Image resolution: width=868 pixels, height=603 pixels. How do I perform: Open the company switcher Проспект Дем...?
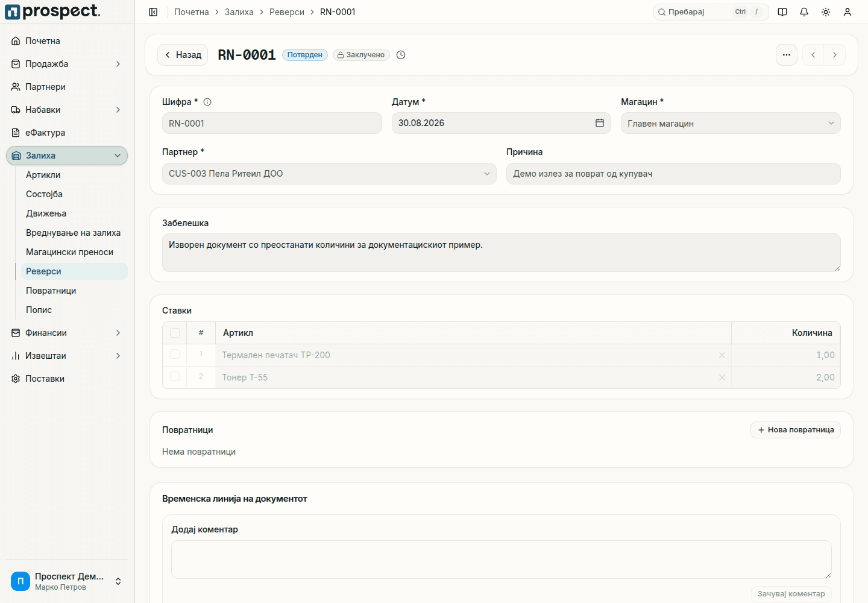tap(67, 581)
